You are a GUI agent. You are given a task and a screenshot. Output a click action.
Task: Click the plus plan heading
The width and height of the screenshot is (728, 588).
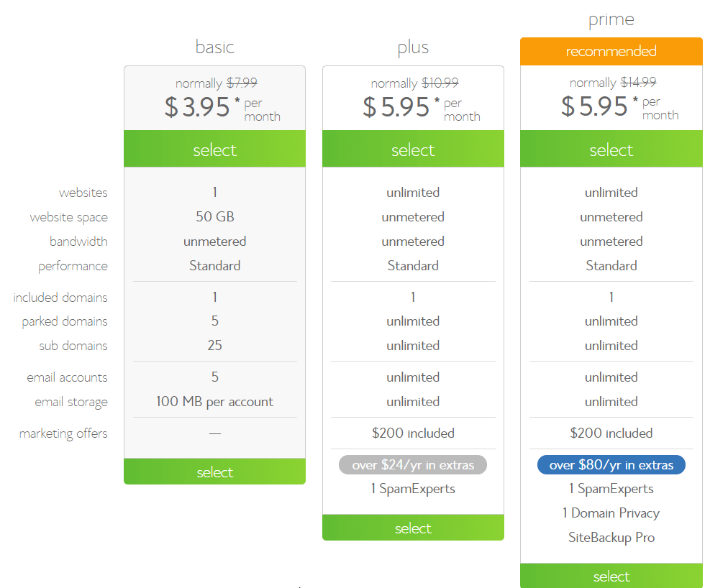coord(413,47)
